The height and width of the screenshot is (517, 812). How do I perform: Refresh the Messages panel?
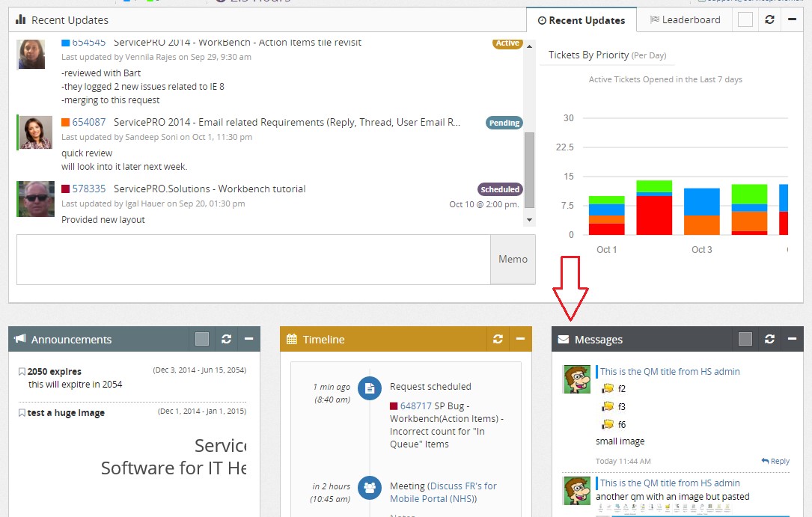click(771, 339)
